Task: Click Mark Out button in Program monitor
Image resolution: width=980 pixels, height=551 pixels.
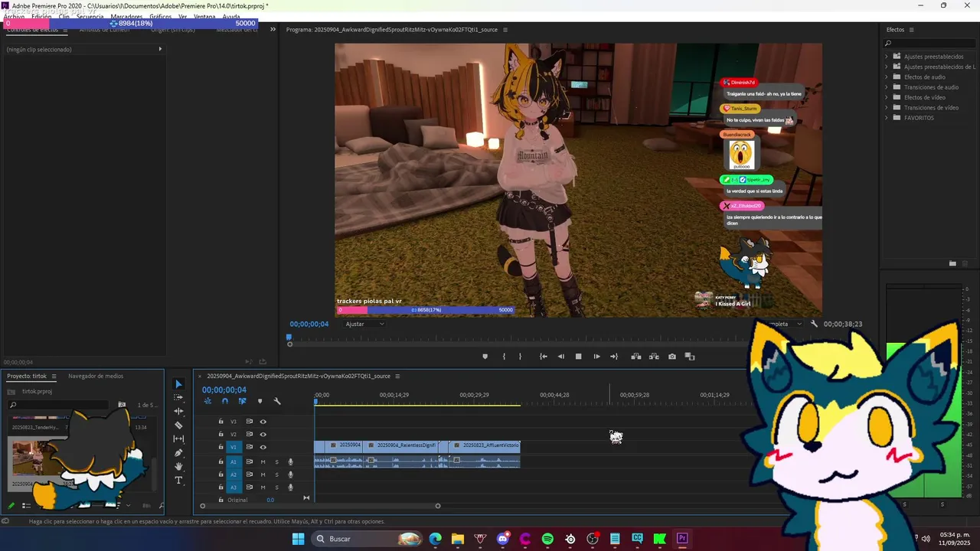Action: [x=520, y=357]
